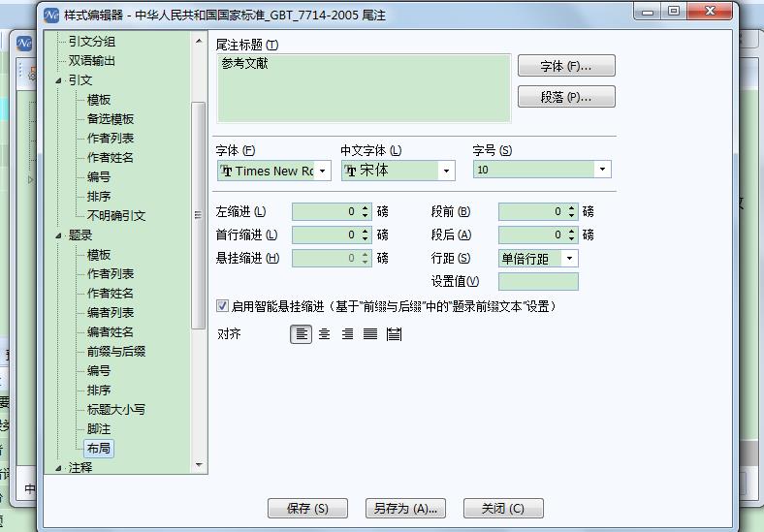Open the 字体 Times New Roman dropdown
The width and height of the screenshot is (764, 532).
322,171
